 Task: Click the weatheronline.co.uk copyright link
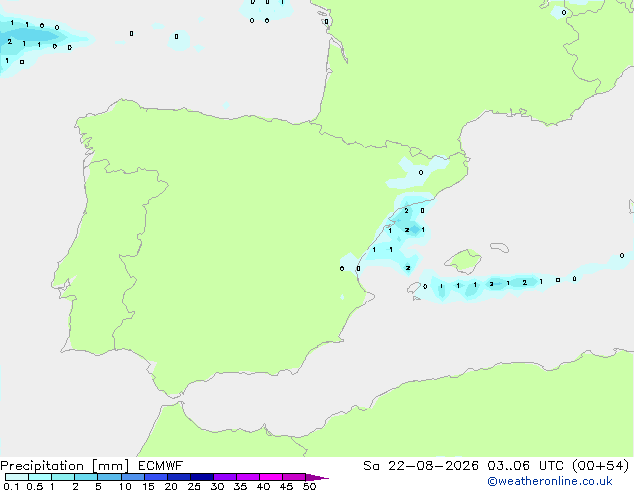[x=550, y=481]
